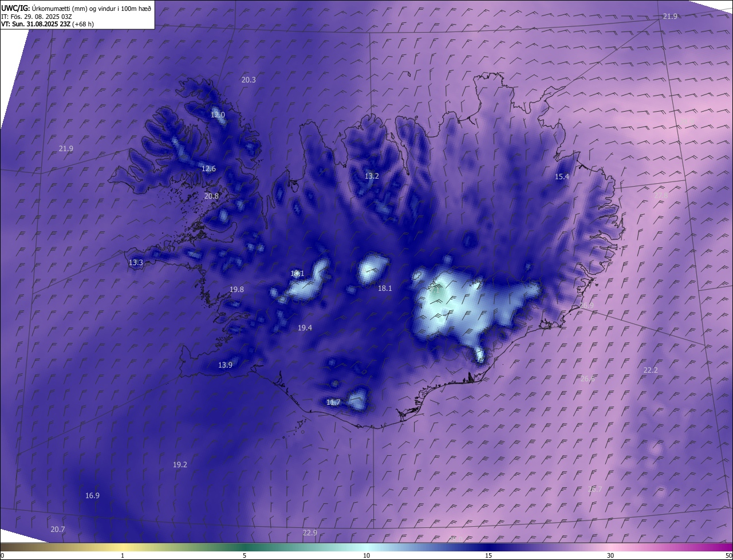
Task: Click the 19.8 value on the map
Action: coord(237,290)
